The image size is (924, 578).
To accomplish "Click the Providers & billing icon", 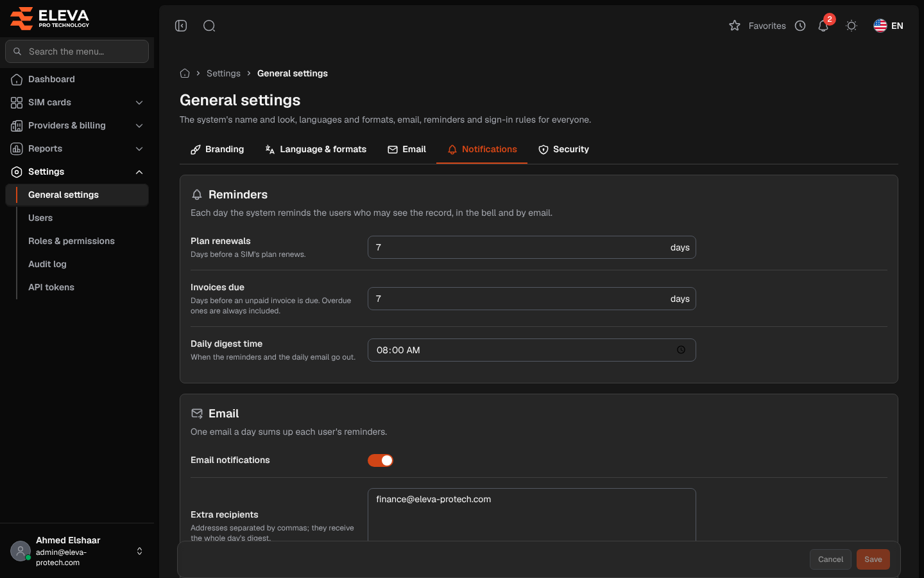I will point(17,126).
